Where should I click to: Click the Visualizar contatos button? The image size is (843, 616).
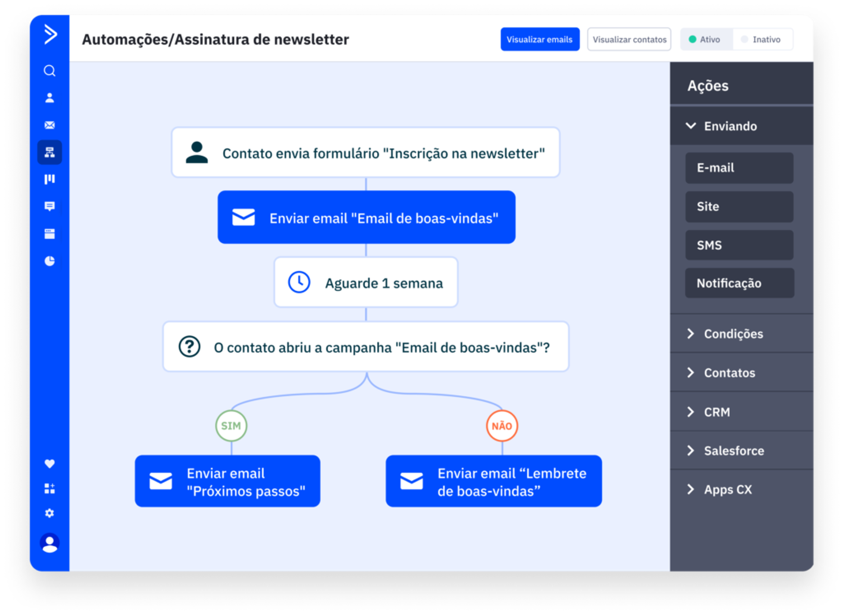coord(629,40)
